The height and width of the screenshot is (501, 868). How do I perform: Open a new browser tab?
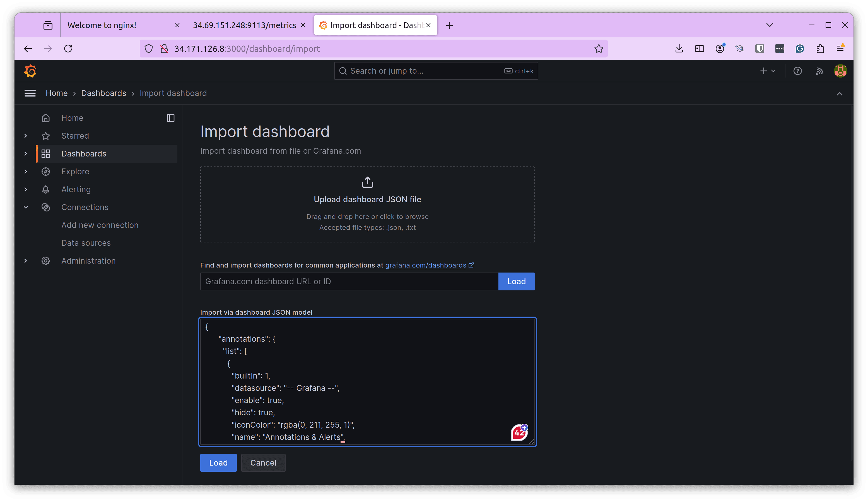click(x=449, y=25)
